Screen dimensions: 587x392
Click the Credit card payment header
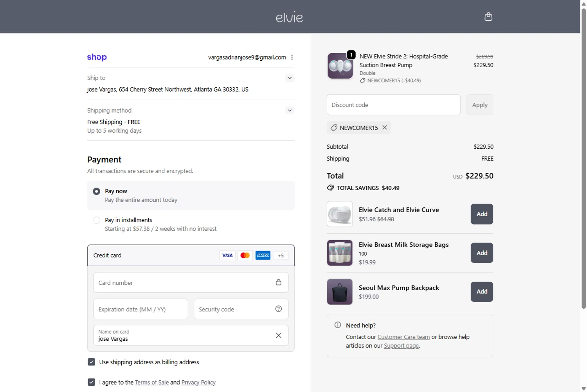tap(191, 255)
